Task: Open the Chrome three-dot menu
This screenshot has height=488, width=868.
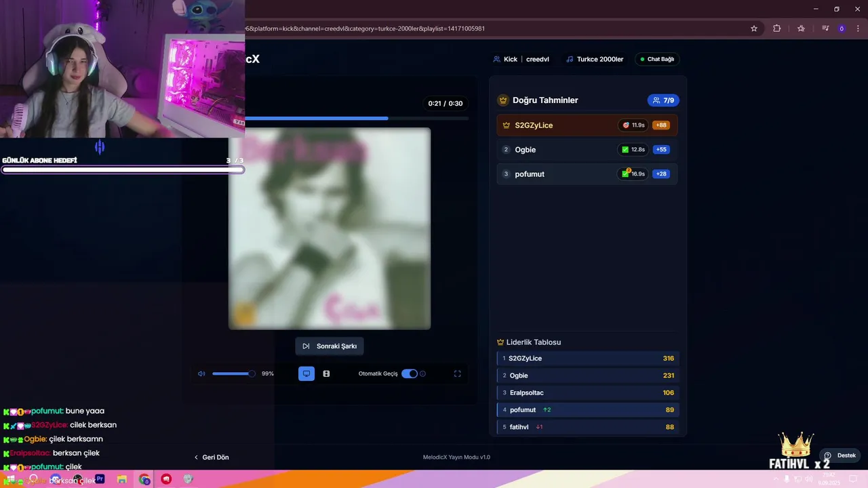Action: (858, 28)
